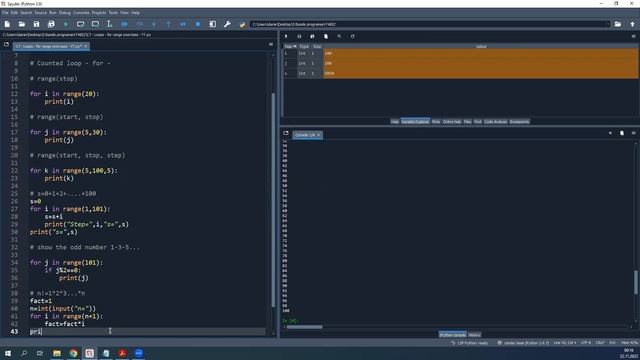Close the editor file tab

(x=85, y=46)
